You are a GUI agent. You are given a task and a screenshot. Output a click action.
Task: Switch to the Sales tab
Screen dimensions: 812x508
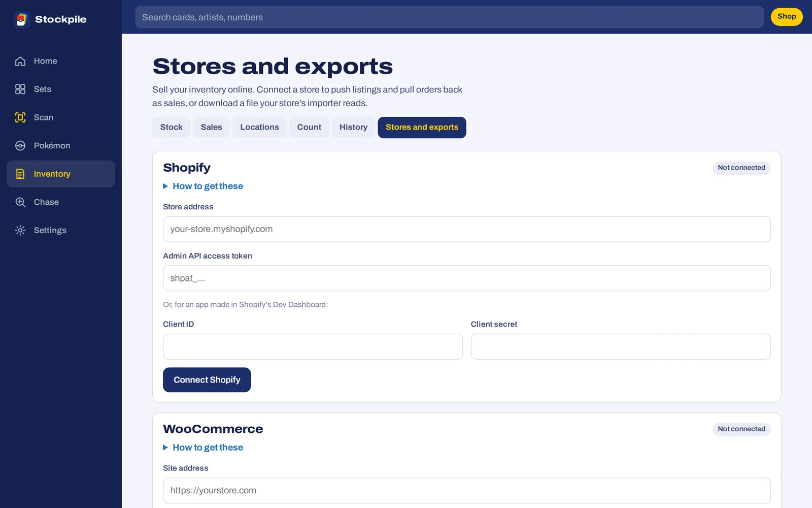[x=211, y=128]
